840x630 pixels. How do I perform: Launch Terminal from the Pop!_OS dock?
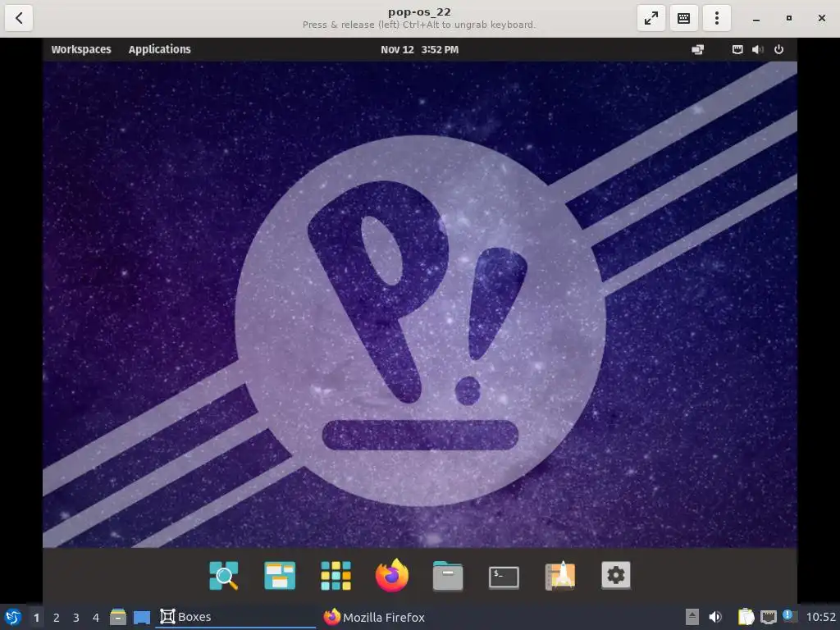click(x=504, y=577)
